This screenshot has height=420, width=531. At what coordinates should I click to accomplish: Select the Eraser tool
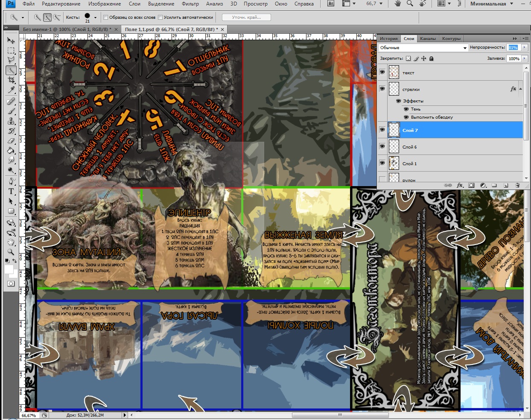11,141
